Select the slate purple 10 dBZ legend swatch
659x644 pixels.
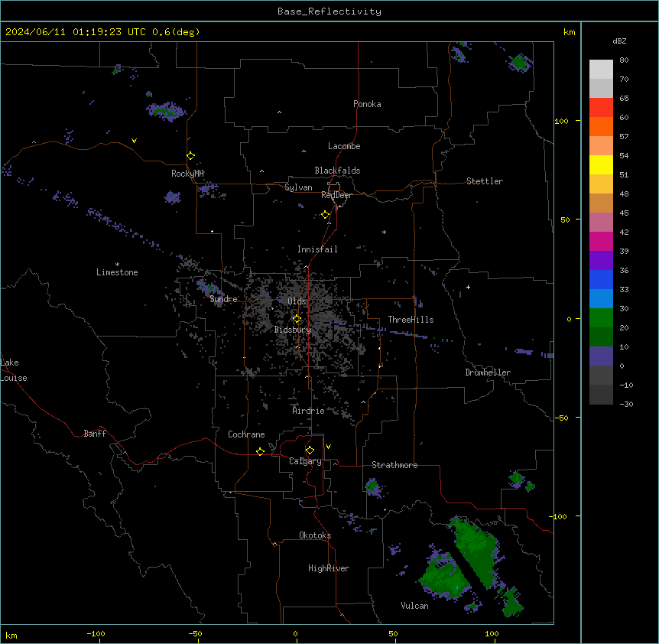click(x=601, y=356)
